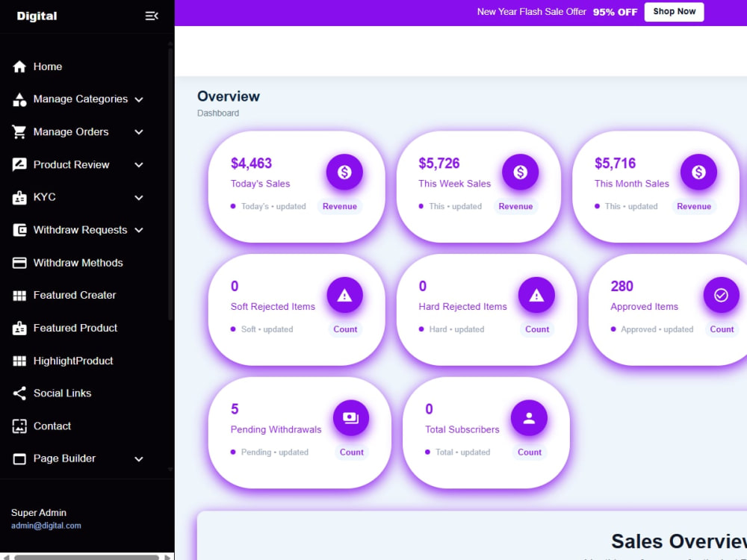Click Revenue badge on This Week Sales
Image resolution: width=747 pixels, height=560 pixels.
(x=515, y=206)
